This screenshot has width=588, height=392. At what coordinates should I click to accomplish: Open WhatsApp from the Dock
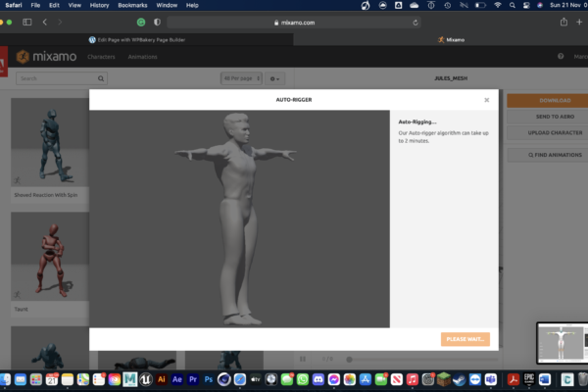pos(303,379)
